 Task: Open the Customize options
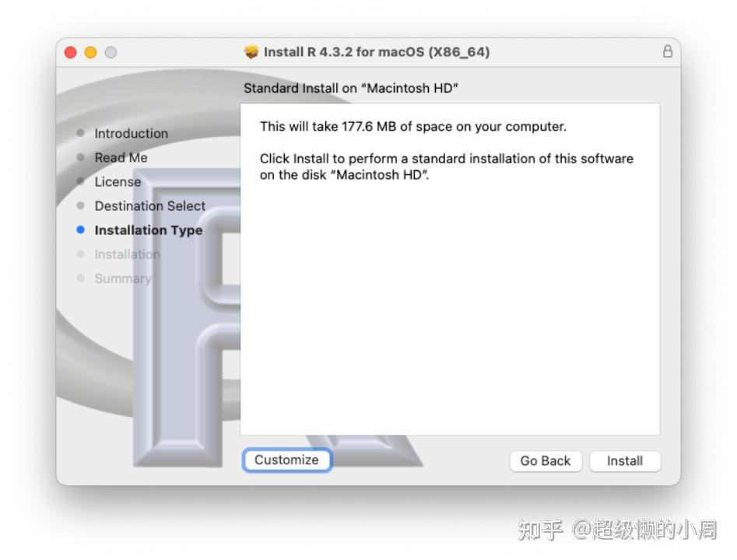pos(286,460)
